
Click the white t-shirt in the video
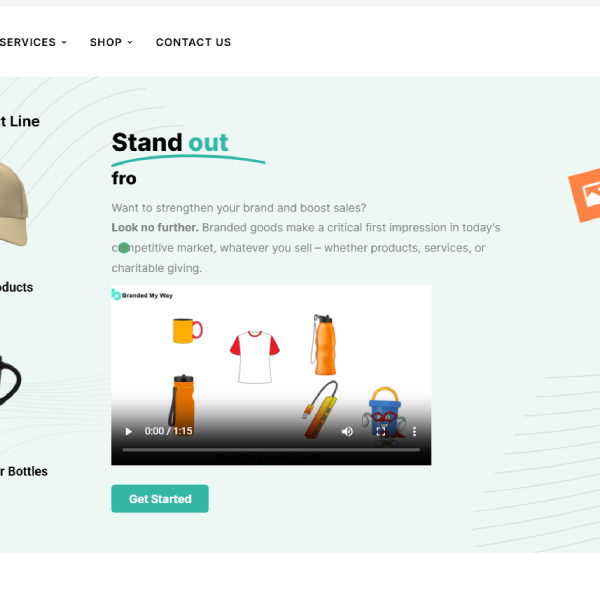(254, 357)
